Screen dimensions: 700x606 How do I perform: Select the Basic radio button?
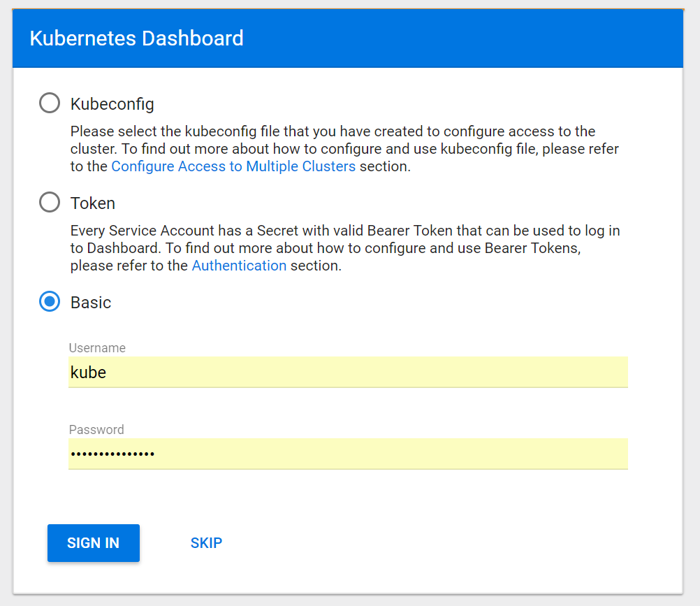coord(50,301)
